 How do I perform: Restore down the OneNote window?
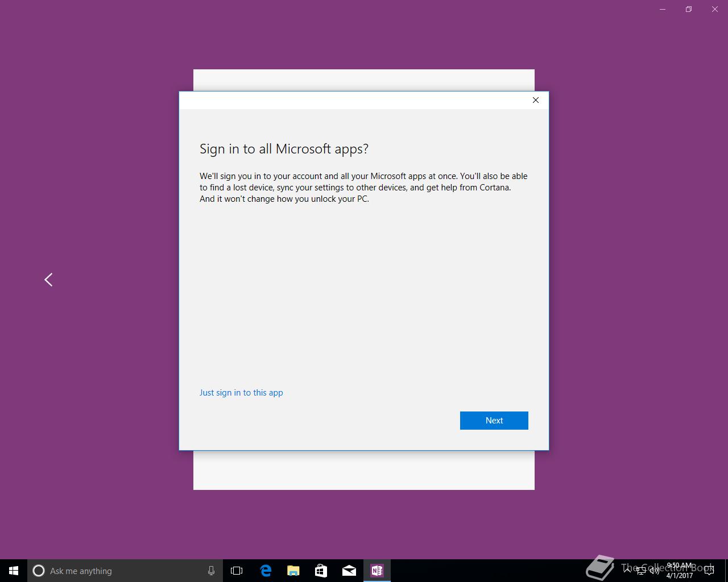689,9
